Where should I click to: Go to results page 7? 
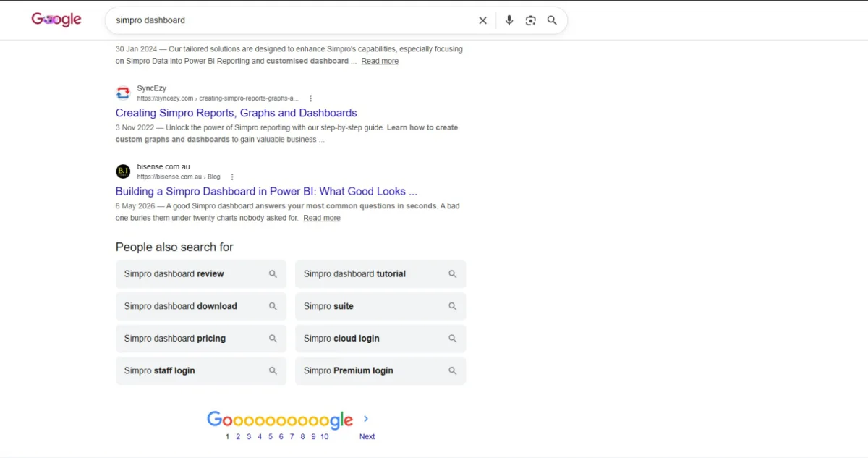tap(292, 436)
